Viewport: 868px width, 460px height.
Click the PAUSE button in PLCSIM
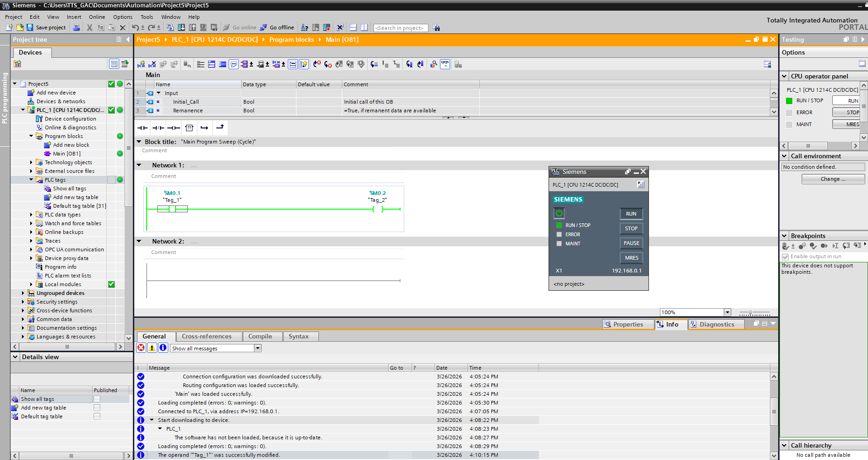tap(631, 243)
